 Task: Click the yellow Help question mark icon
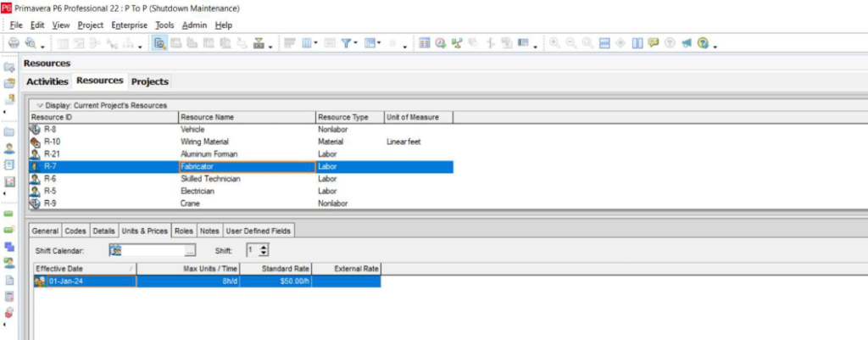click(703, 43)
